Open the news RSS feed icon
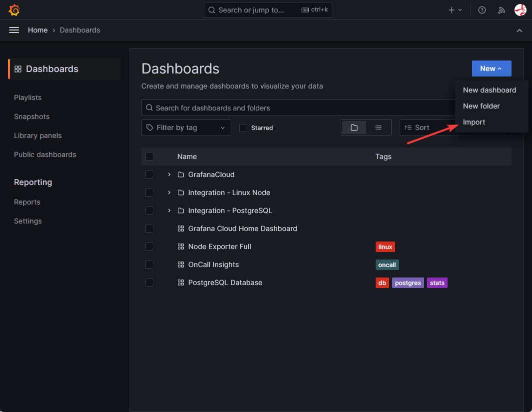This screenshot has width=532, height=412. [x=502, y=10]
